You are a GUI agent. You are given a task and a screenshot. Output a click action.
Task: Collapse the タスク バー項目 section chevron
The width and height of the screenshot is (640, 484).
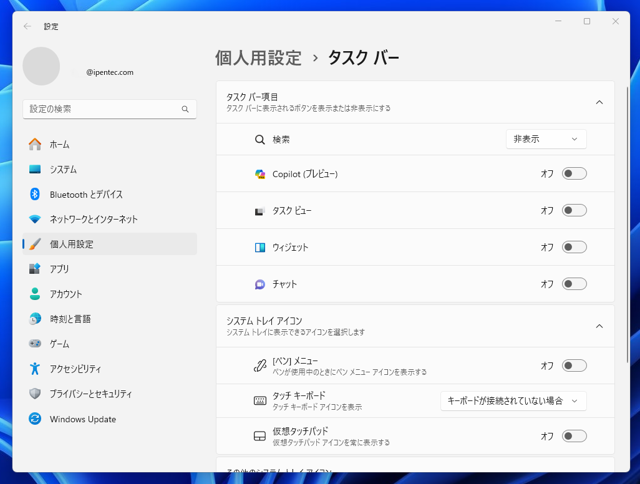pyautogui.click(x=599, y=102)
